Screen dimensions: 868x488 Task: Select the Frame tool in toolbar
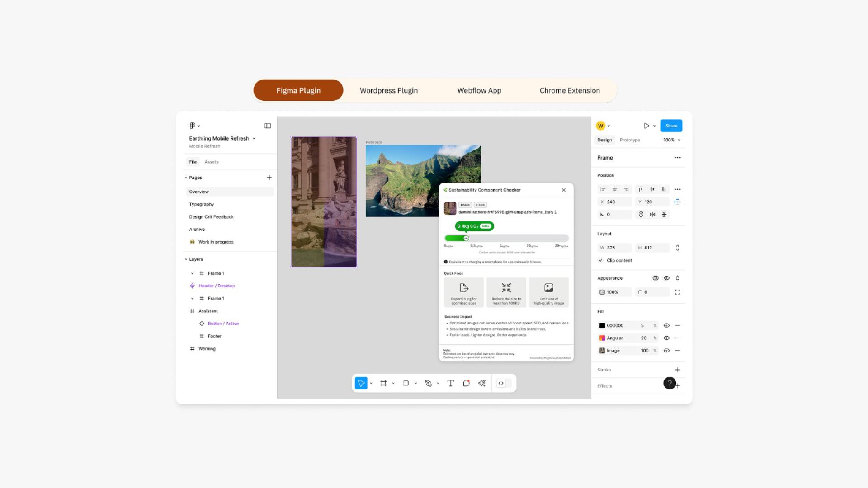click(x=383, y=383)
